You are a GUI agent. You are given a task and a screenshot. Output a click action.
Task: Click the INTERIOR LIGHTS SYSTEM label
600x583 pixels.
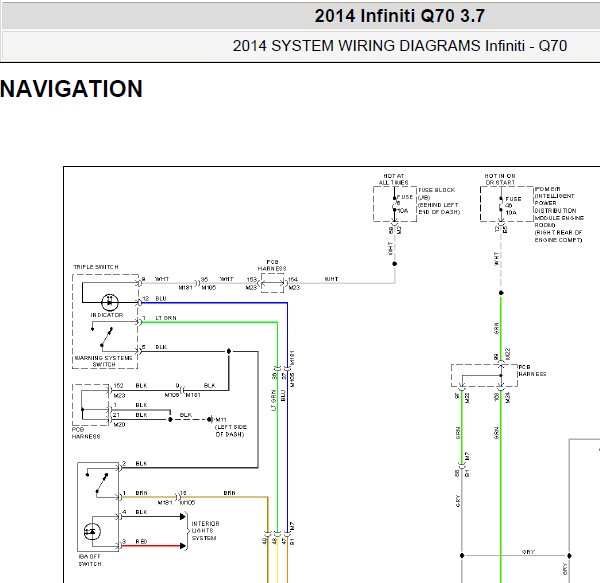pos(205,531)
